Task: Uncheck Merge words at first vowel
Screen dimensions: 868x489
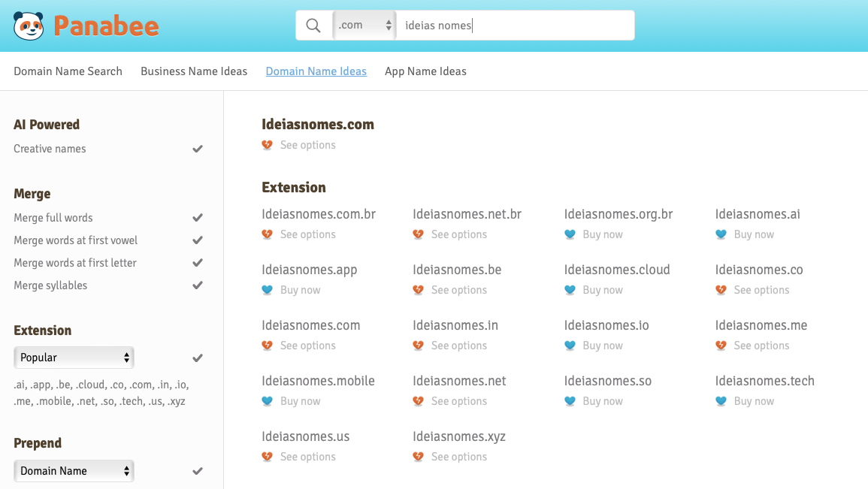Action: pyautogui.click(x=198, y=240)
